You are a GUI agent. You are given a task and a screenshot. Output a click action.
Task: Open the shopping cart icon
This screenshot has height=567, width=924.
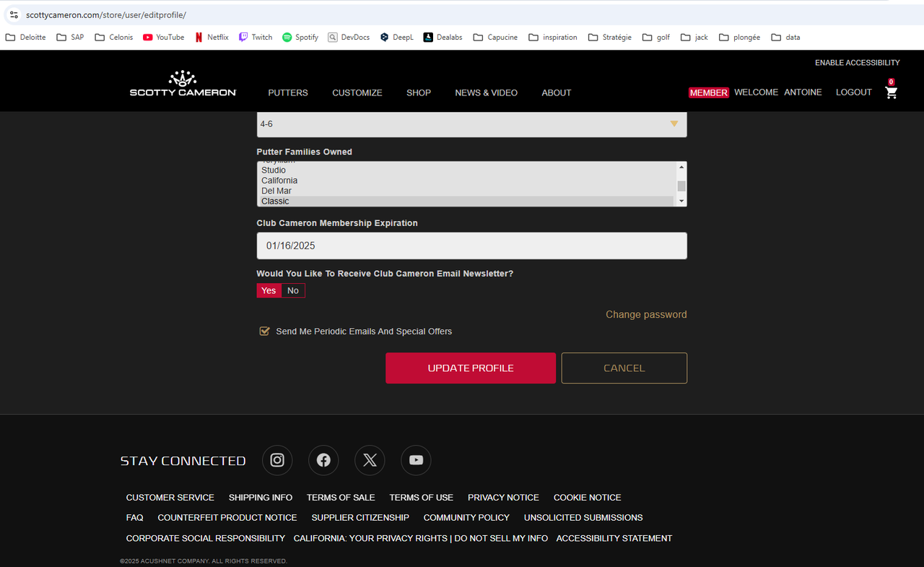pyautogui.click(x=892, y=92)
